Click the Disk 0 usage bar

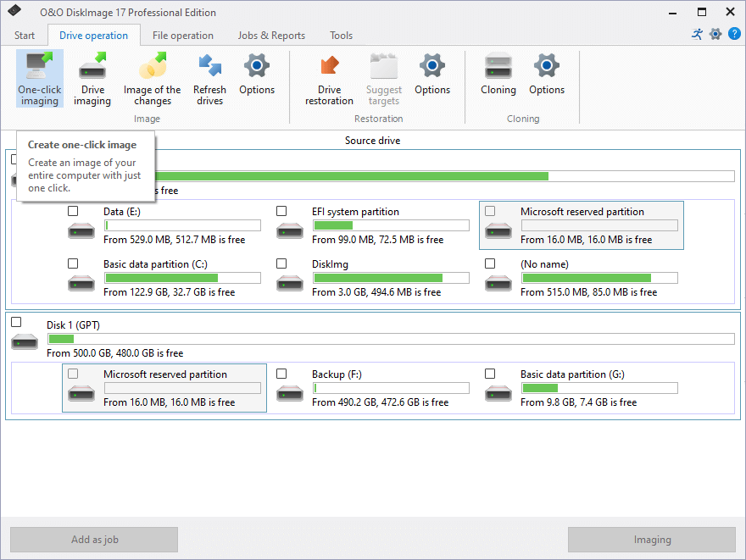444,176
